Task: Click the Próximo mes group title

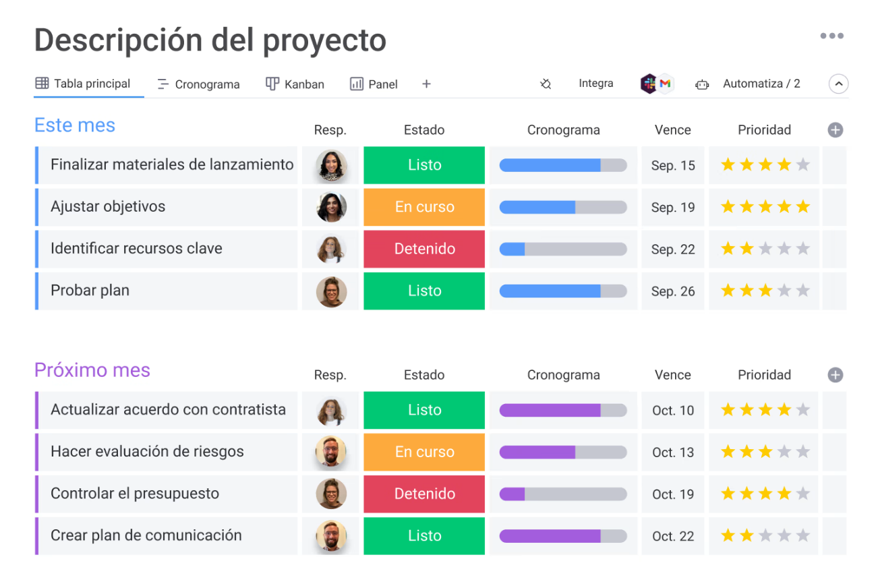Action: 92,370
